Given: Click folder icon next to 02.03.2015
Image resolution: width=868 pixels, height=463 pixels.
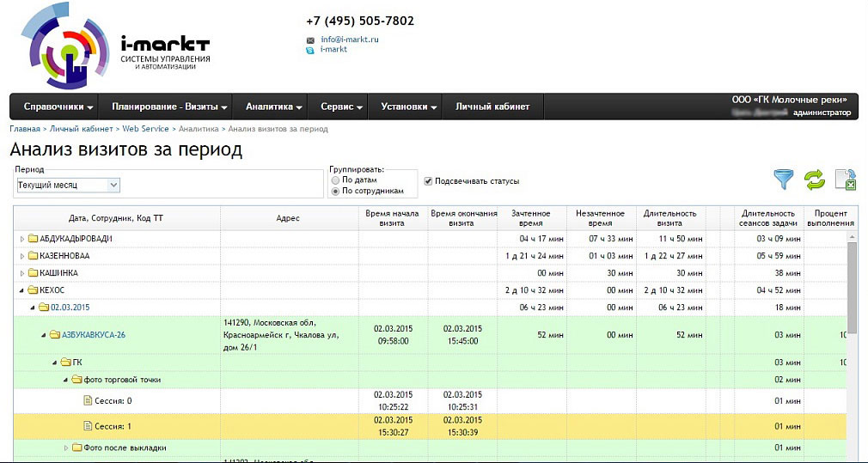Looking at the screenshot, I should click(44, 308).
